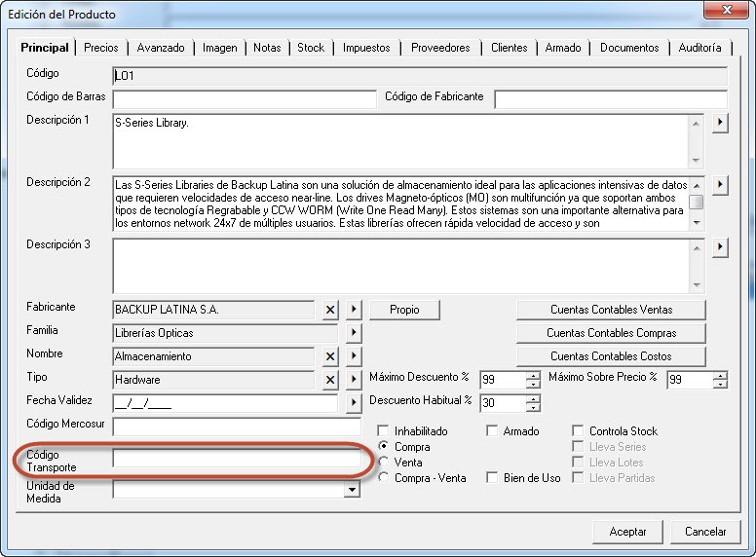The height and width of the screenshot is (557, 756).
Task: Check the Armado checkbox
Action: (492, 430)
